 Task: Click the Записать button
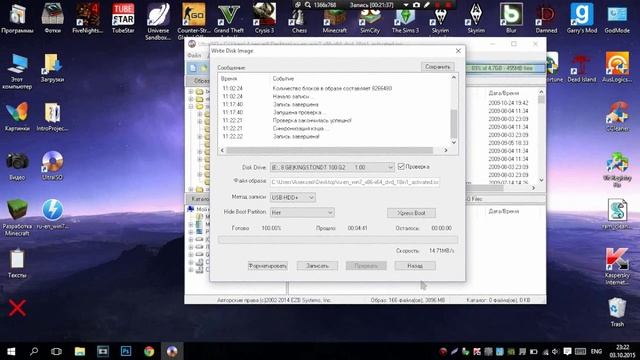(317, 266)
